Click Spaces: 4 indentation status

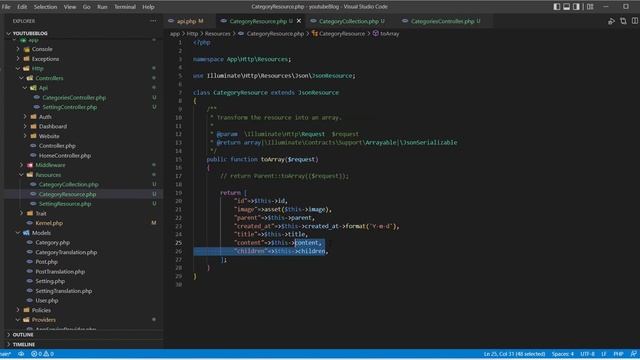pyautogui.click(x=562, y=354)
